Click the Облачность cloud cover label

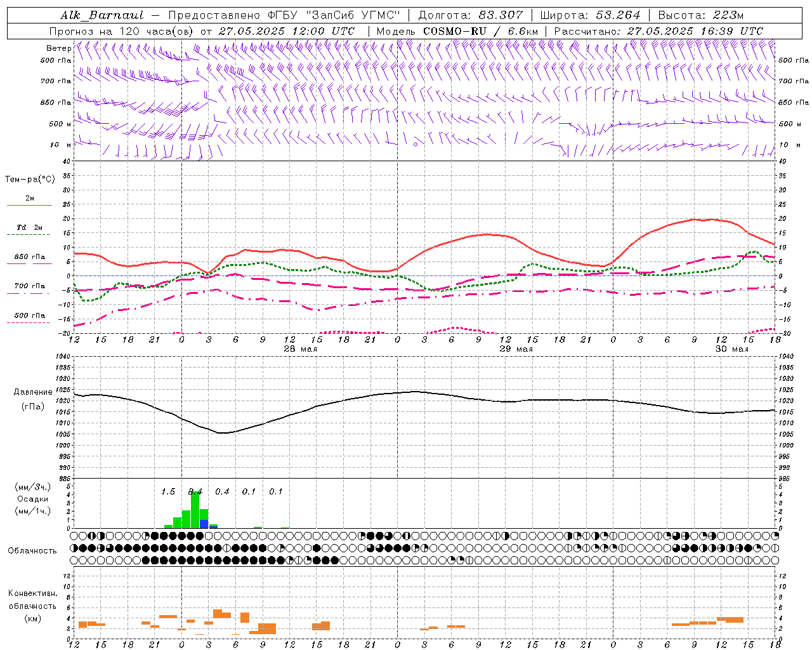point(32,551)
